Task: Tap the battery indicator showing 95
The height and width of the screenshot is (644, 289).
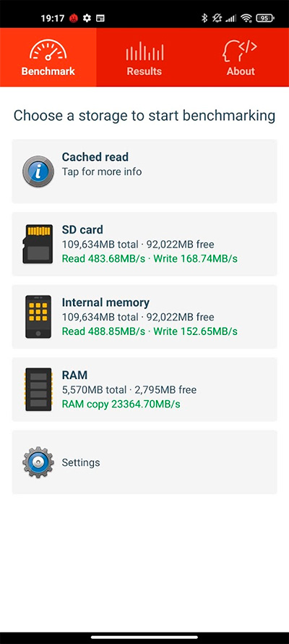Action: (265, 18)
